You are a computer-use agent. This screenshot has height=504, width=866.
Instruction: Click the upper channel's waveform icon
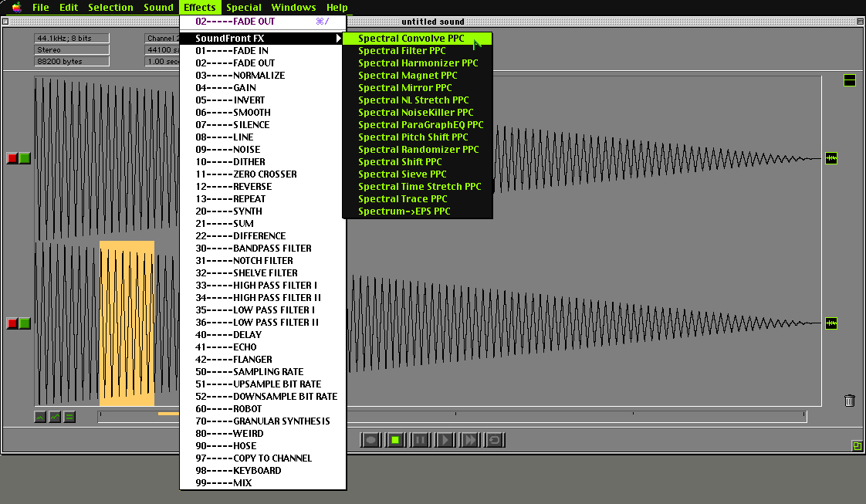pyautogui.click(x=831, y=158)
